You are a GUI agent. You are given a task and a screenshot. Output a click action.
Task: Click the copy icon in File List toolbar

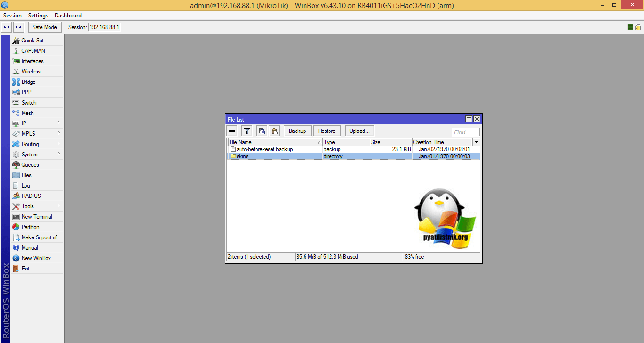coord(263,131)
